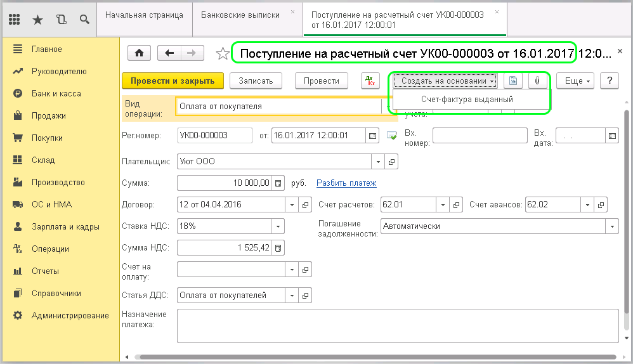Select Счет-фактура выданный menu item
The image size is (633, 364).
point(467,100)
